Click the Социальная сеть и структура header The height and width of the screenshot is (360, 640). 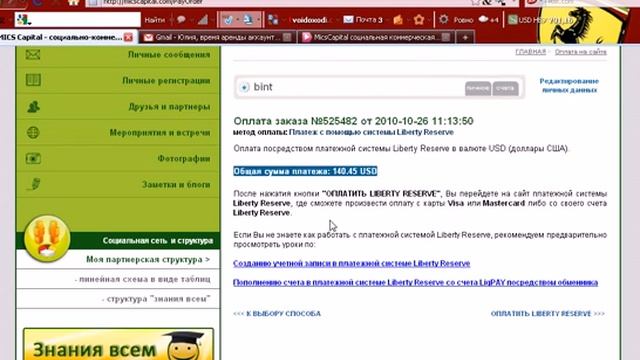click(x=158, y=241)
